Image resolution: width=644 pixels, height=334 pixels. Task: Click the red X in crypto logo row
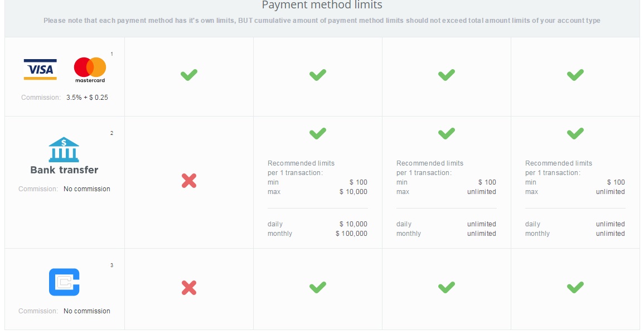[189, 288]
